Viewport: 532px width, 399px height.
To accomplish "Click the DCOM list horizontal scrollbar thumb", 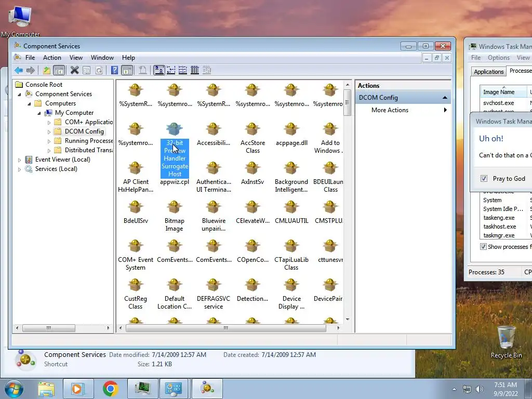I will (x=225, y=328).
